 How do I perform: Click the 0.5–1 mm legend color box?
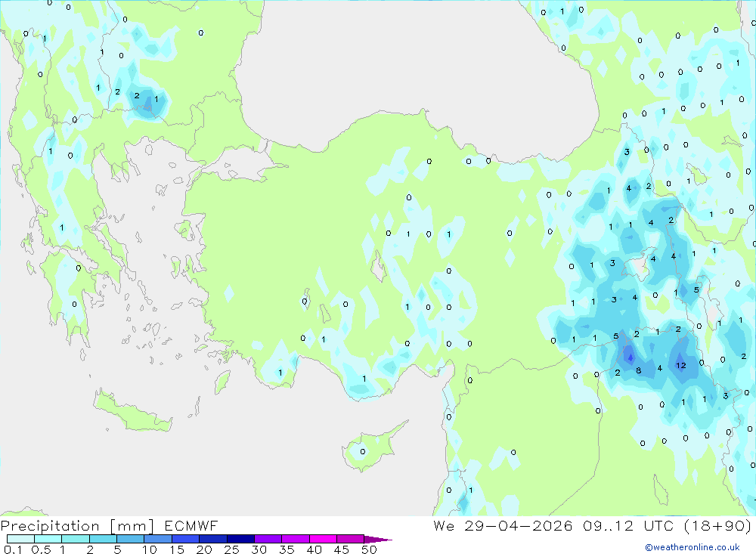coord(48,539)
